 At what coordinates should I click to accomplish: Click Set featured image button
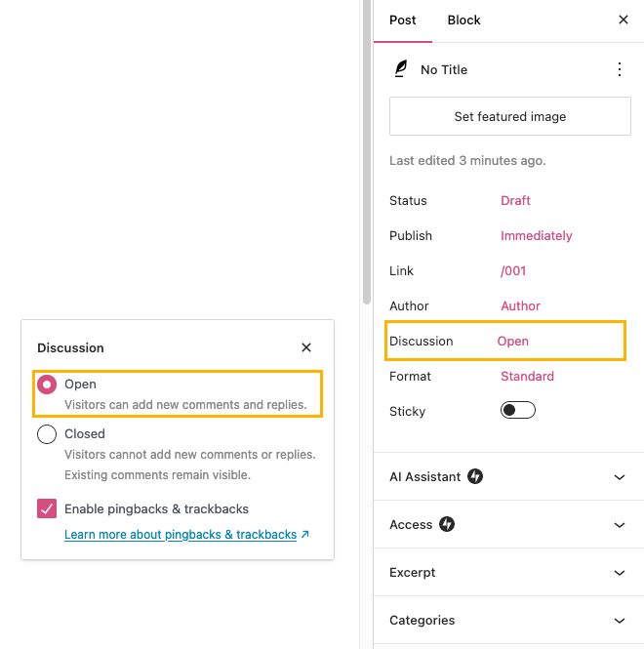pyautogui.click(x=510, y=116)
